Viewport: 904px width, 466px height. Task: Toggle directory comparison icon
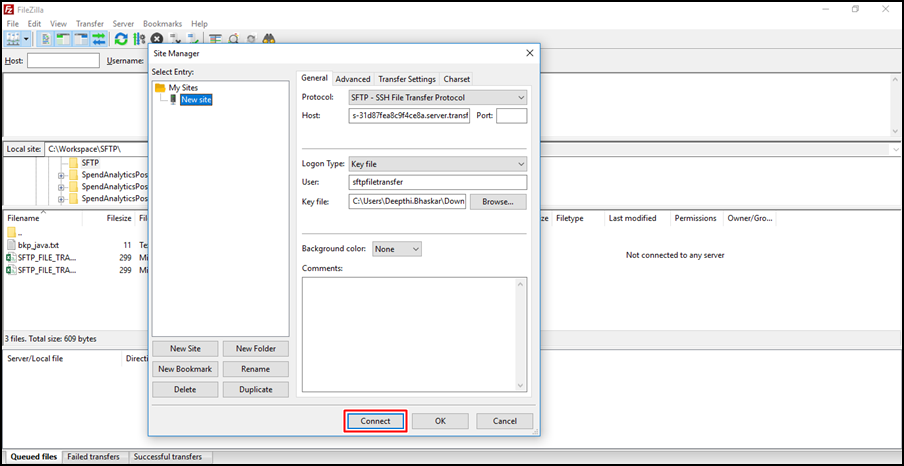pos(233,39)
